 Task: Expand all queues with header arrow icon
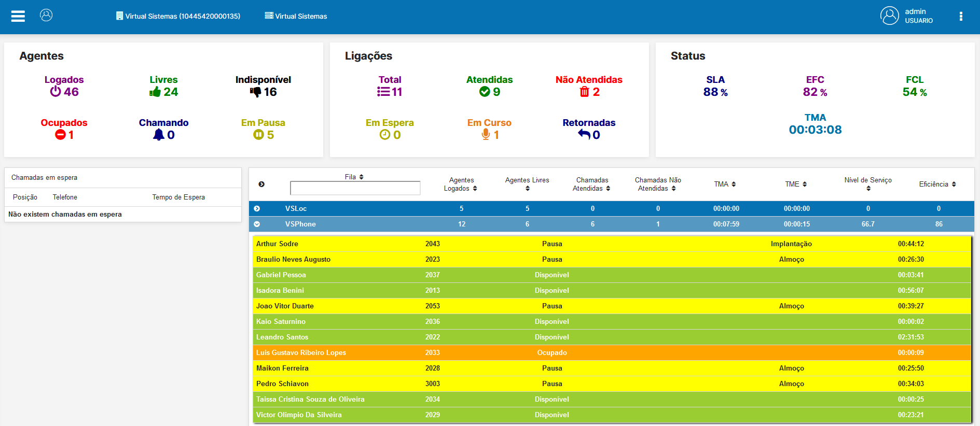click(261, 184)
